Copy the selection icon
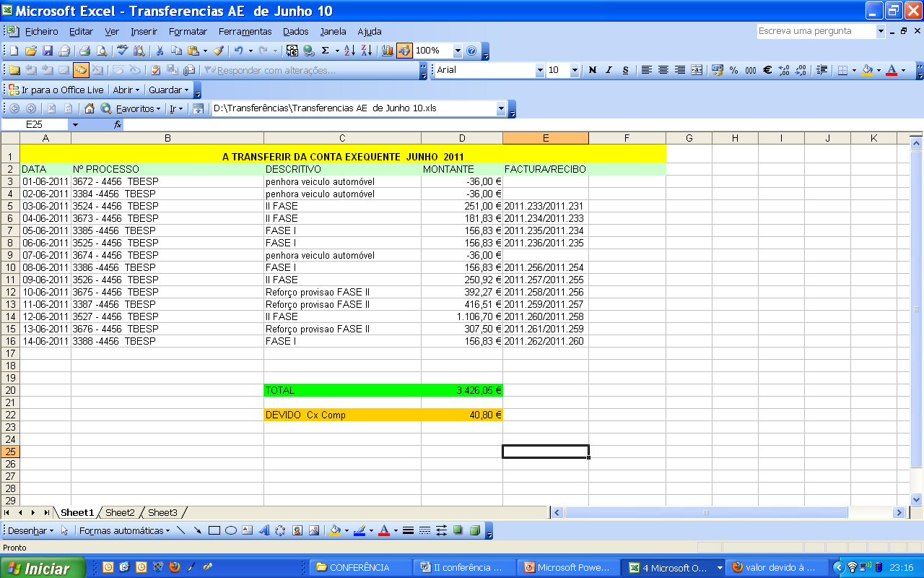This screenshot has width=924, height=578. tap(177, 51)
